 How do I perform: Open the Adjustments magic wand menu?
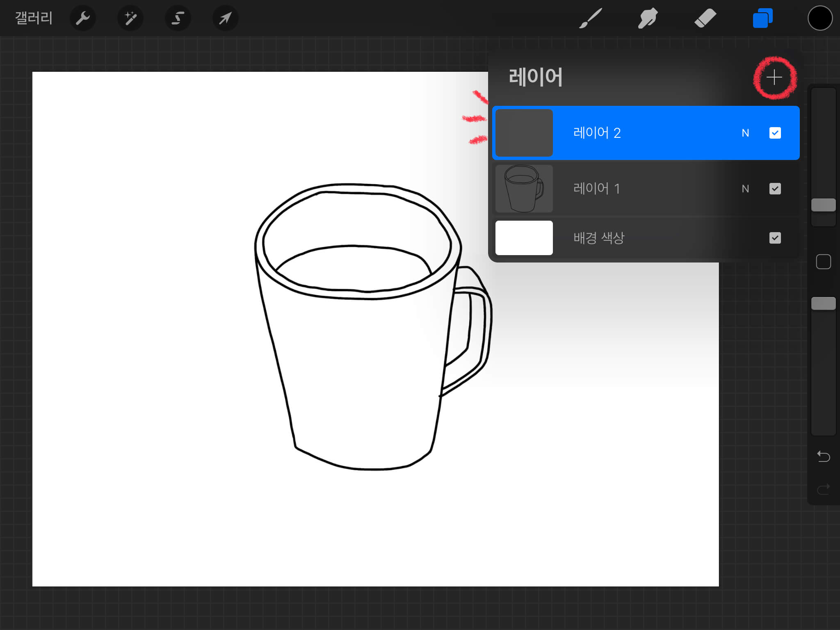130,18
